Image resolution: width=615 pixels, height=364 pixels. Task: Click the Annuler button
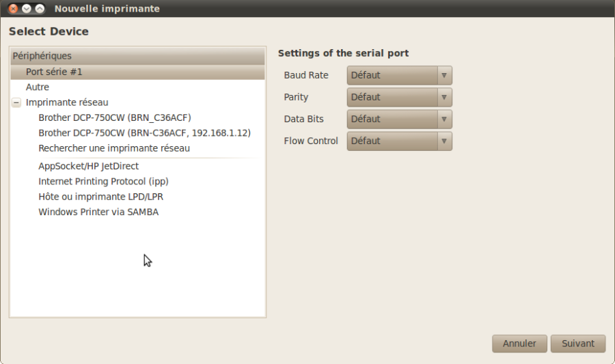(519, 344)
